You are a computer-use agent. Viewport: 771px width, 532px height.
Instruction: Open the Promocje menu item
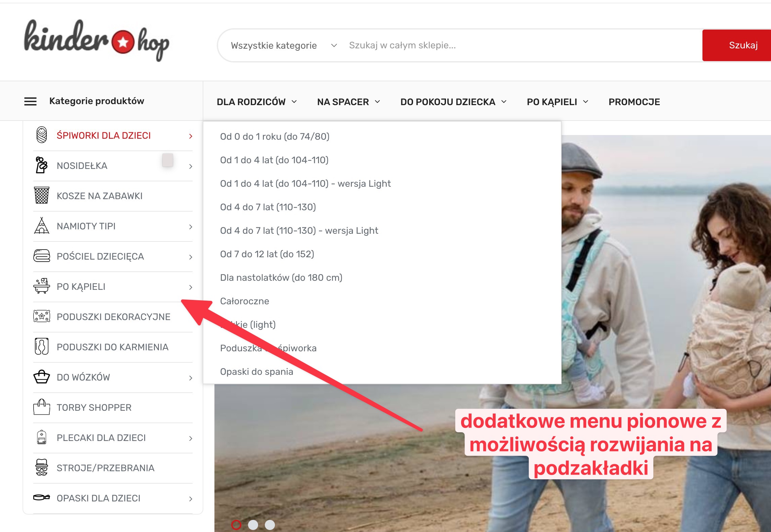tap(634, 102)
